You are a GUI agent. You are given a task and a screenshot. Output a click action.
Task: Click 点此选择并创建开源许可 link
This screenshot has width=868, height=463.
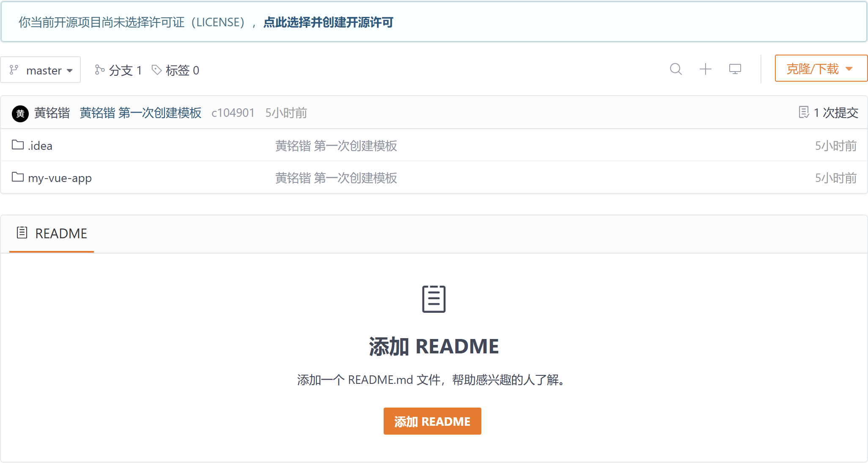pyautogui.click(x=328, y=22)
